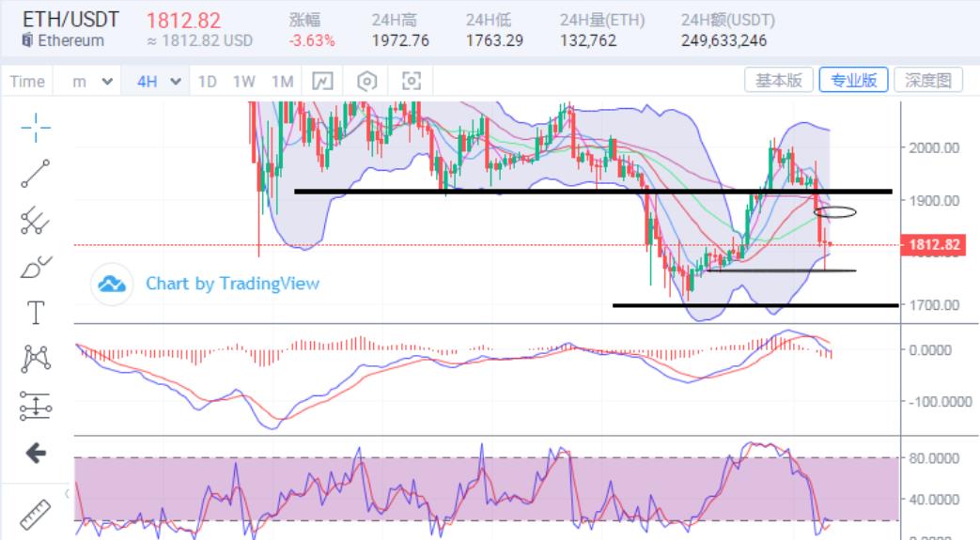Switch to the 基本版 basic view tab
980x540 pixels.
[779, 80]
